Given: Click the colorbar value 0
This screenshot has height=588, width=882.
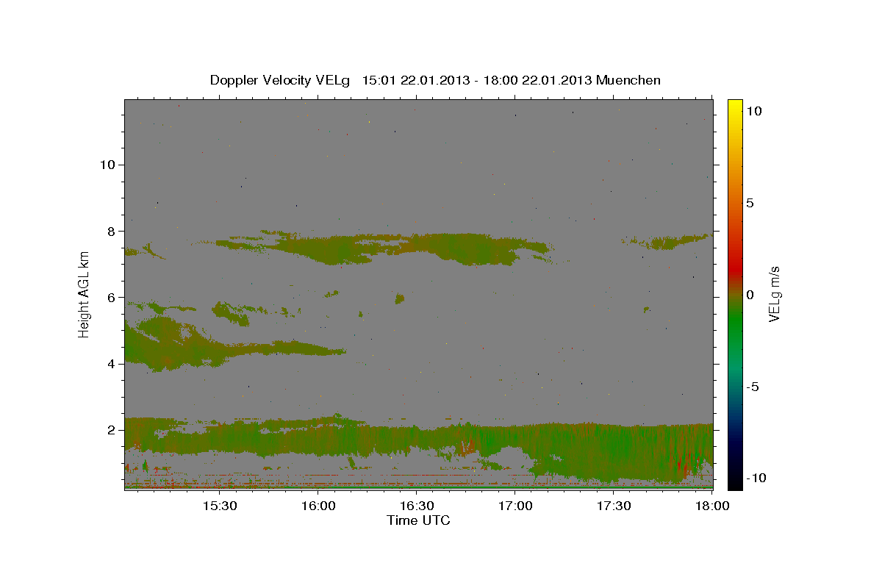Looking at the screenshot, I should click(x=750, y=295).
